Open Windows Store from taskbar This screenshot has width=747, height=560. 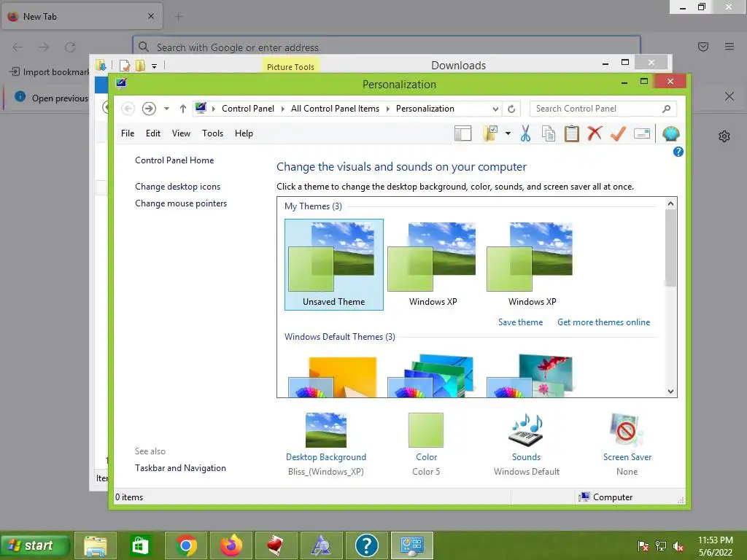point(139,545)
